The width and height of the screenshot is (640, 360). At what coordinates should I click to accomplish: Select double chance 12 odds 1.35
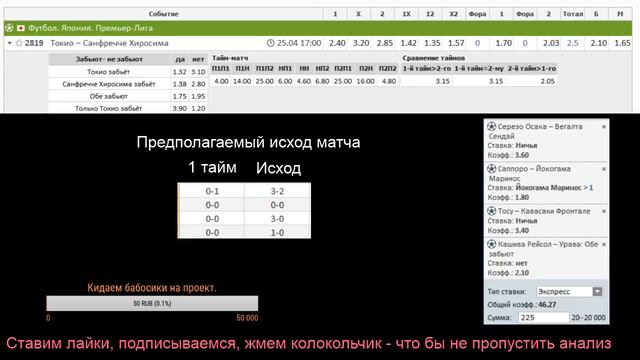click(432, 43)
